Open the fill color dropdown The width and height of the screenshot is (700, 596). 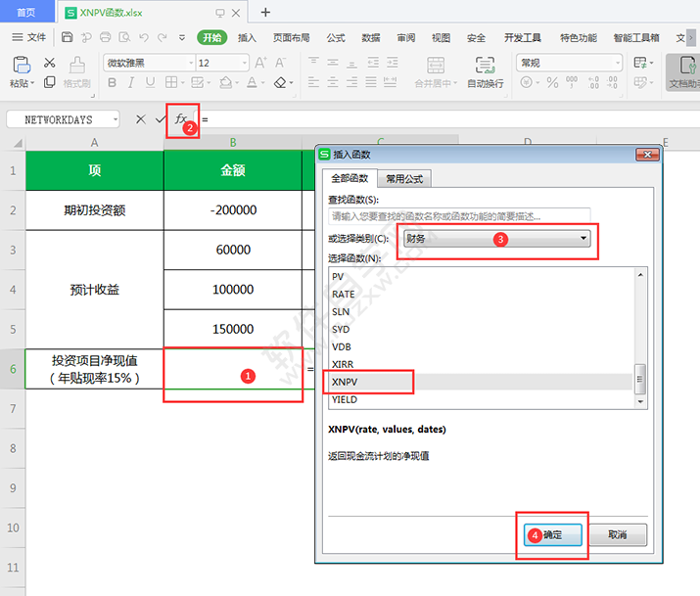click(x=237, y=82)
